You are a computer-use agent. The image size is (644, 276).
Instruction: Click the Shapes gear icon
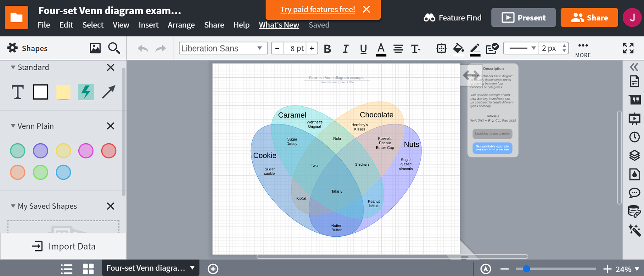click(x=13, y=48)
